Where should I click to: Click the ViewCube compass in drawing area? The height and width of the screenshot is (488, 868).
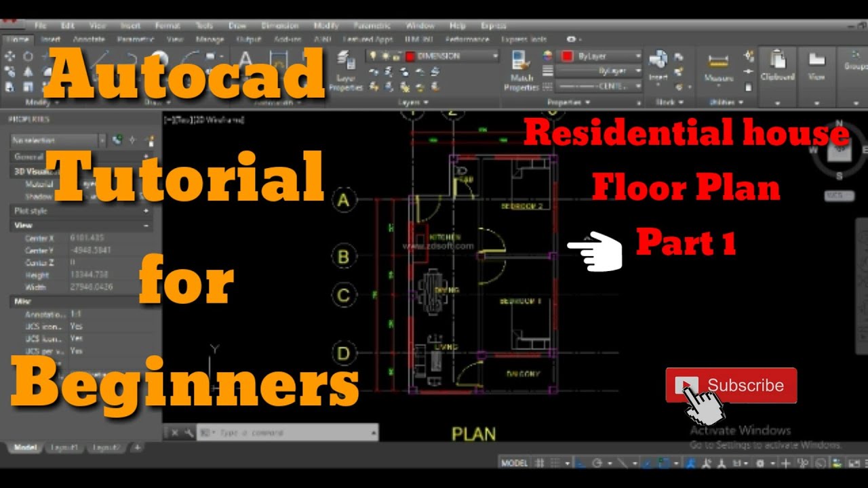pyautogui.click(x=839, y=150)
